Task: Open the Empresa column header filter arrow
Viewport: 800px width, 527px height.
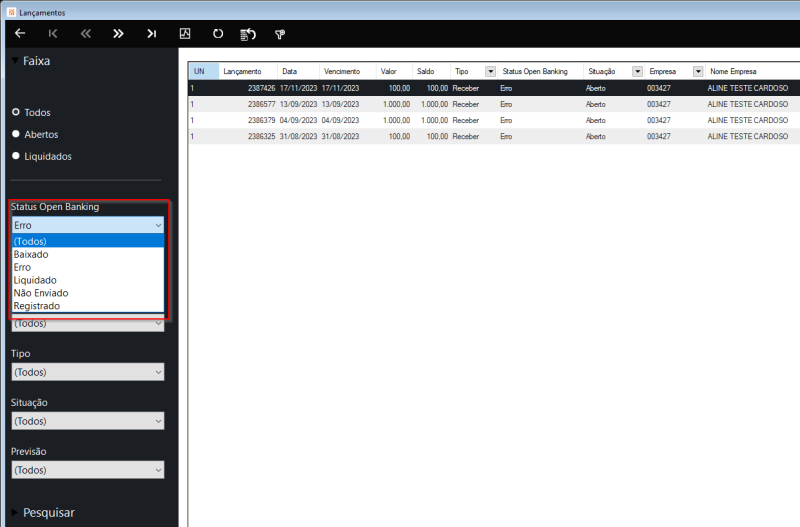Action: coord(698,71)
